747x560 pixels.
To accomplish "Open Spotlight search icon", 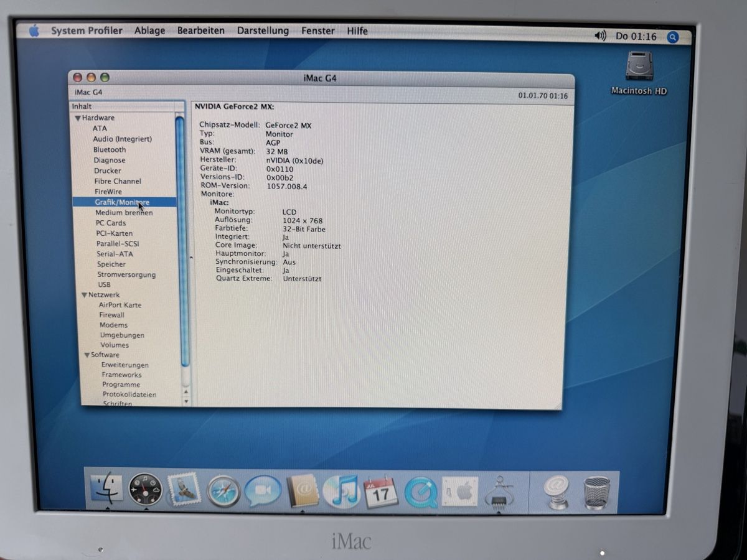I will pyautogui.click(x=673, y=37).
